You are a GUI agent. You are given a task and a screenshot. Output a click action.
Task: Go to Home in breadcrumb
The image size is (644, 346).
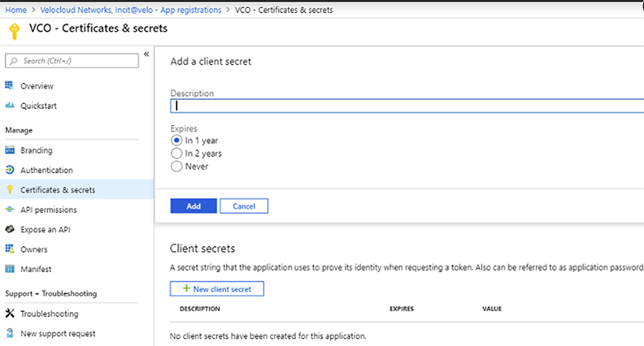16,10
